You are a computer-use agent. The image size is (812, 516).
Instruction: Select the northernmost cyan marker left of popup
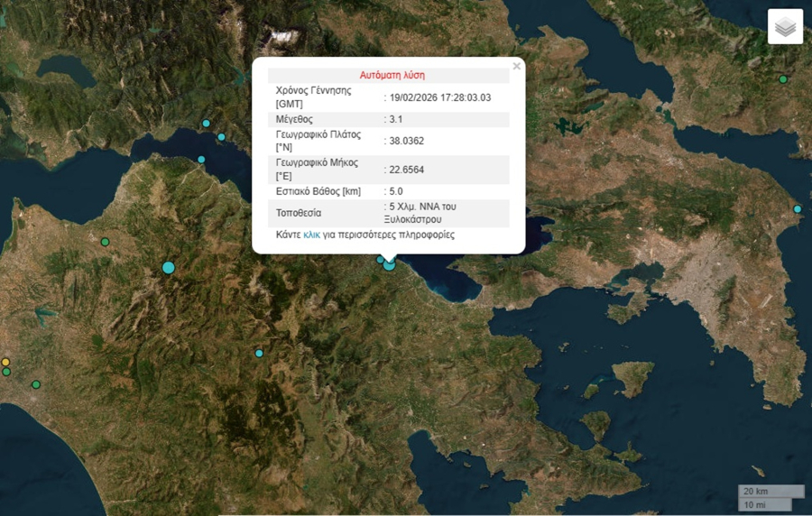pyautogui.click(x=207, y=124)
